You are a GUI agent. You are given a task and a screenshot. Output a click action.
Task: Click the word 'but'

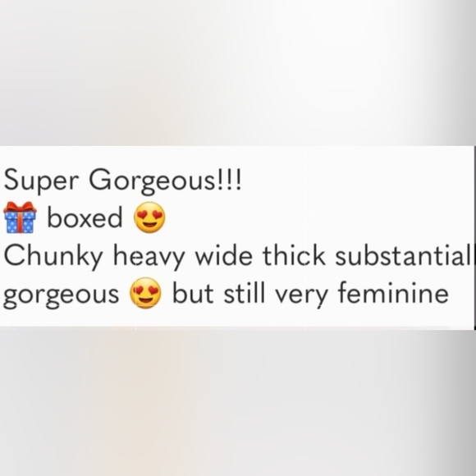pos(193,292)
